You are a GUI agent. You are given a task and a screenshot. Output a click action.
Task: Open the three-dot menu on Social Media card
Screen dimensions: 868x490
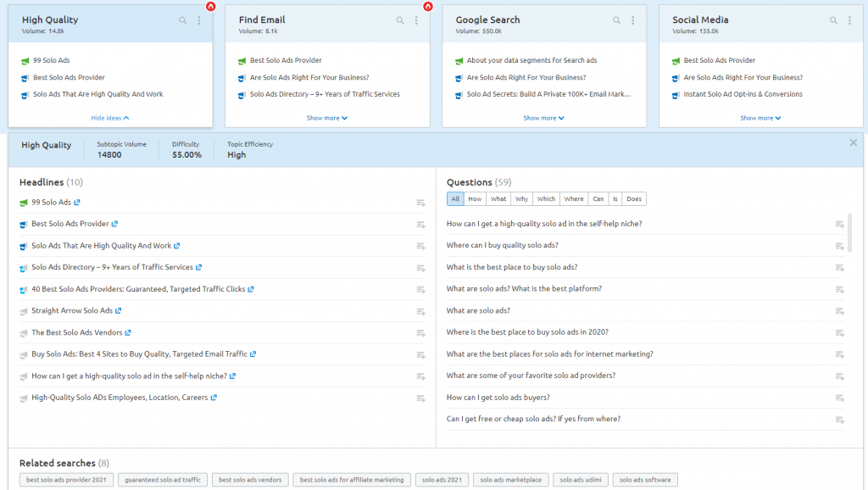[849, 20]
